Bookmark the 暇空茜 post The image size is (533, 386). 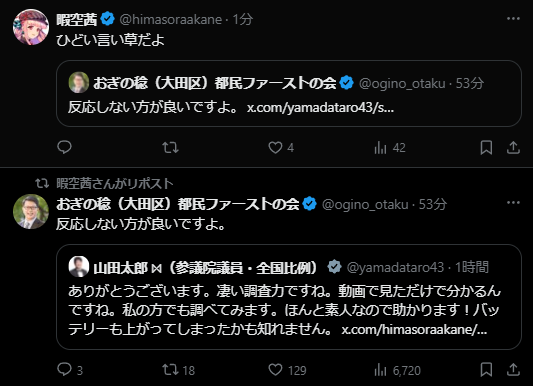[x=486, y=148]
